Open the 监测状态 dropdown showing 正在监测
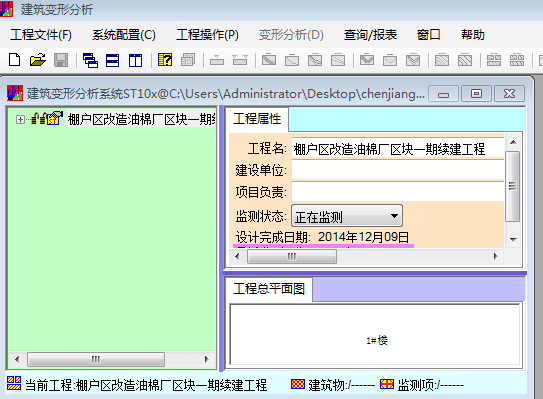 click(x=347, y=216)
